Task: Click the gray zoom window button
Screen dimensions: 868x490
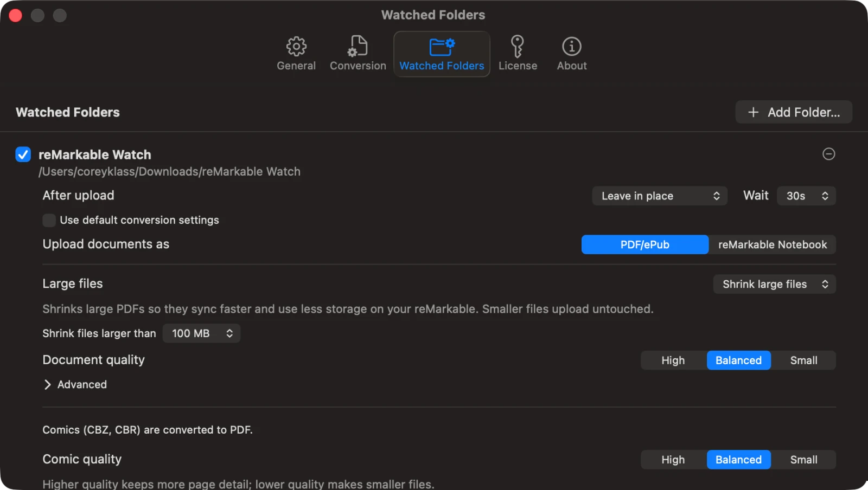Action: (x=60, y=15)
